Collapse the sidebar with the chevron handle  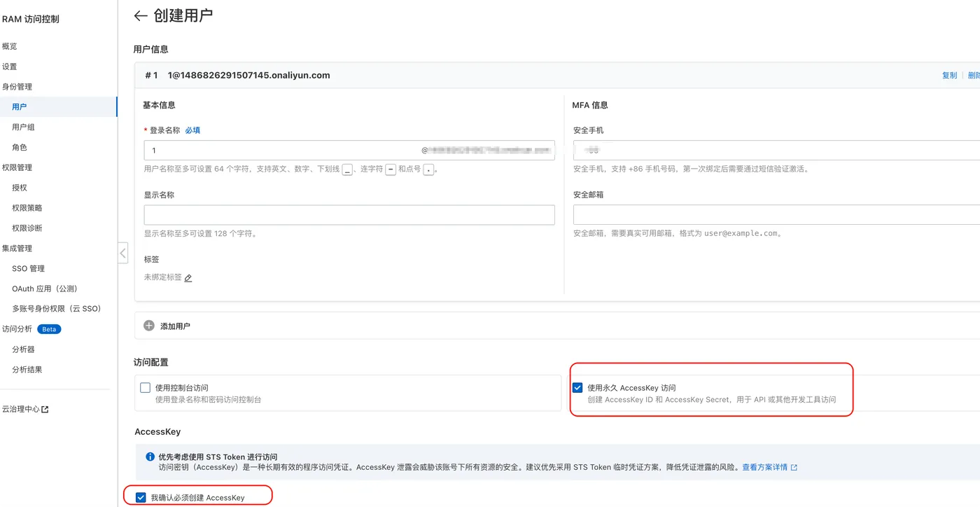[x=123, y=253]
